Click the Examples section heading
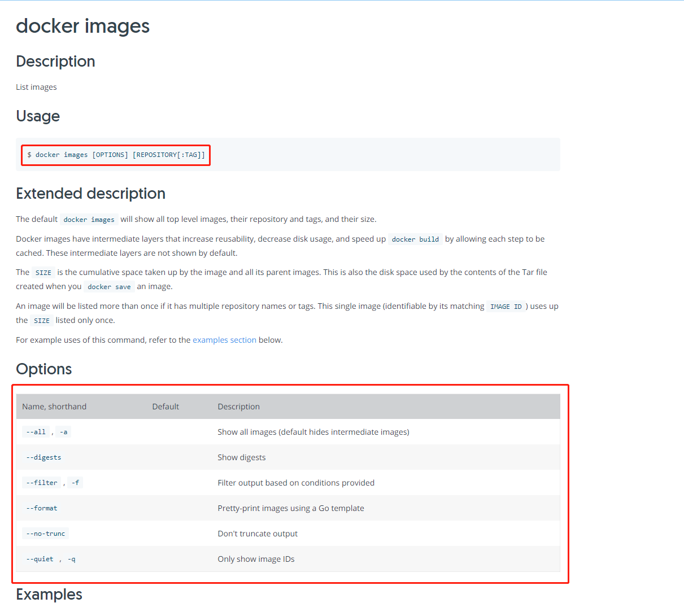Viewport: 684px width, 616px height. click(49, 594)
